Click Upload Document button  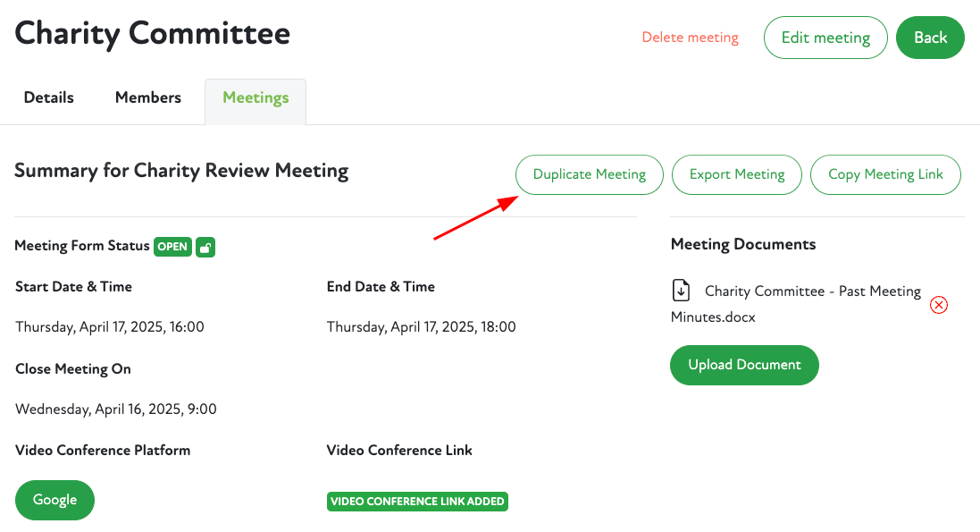pos(744,365)
